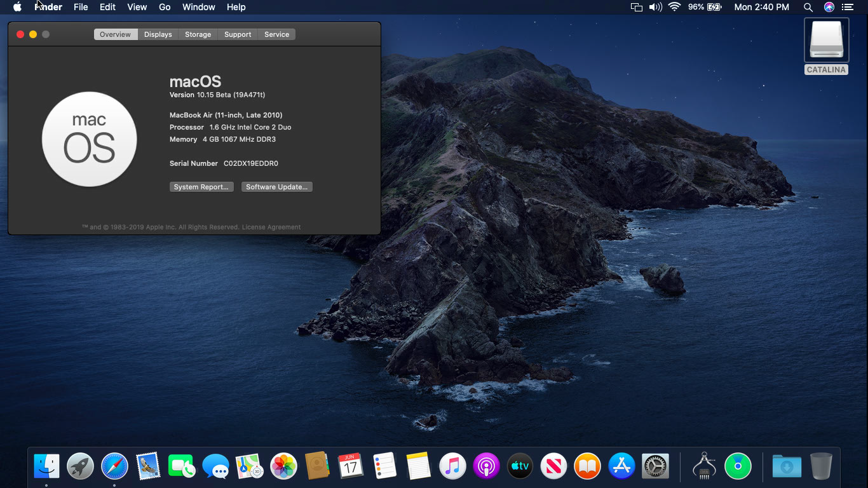The height and width of the screenshot is (488, 868).
Task: Open Safari from the Dock
Action: point(114,466)
